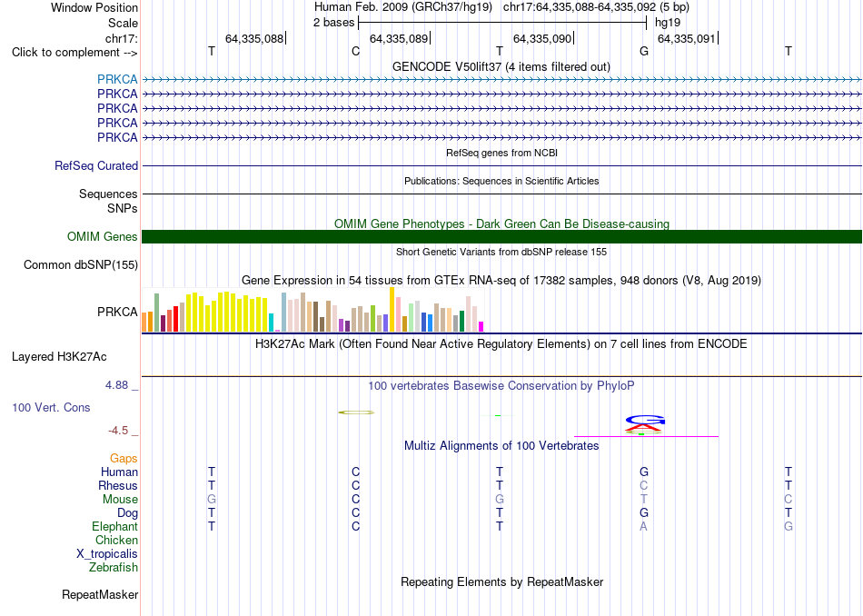Viewport: 863px width, 616px height.
Task: Click the orange Gaps label
Action: (x=124, y=458)
